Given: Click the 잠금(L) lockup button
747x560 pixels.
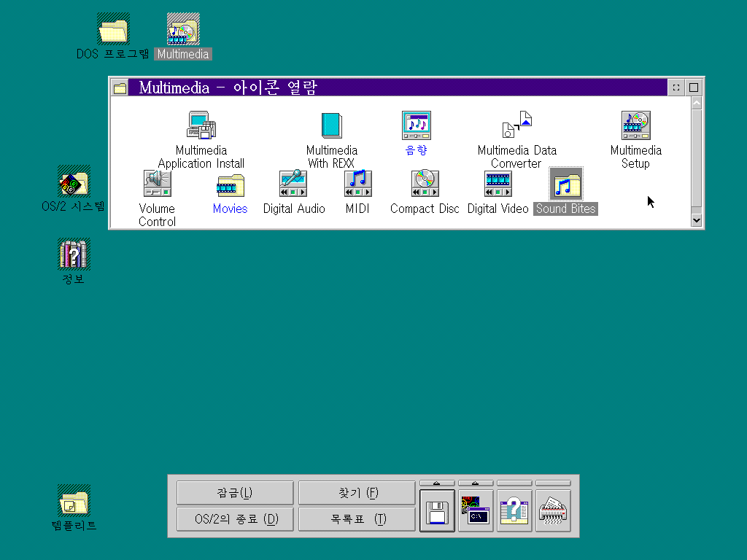Looking at the screenshot, I should click(235, 493).
